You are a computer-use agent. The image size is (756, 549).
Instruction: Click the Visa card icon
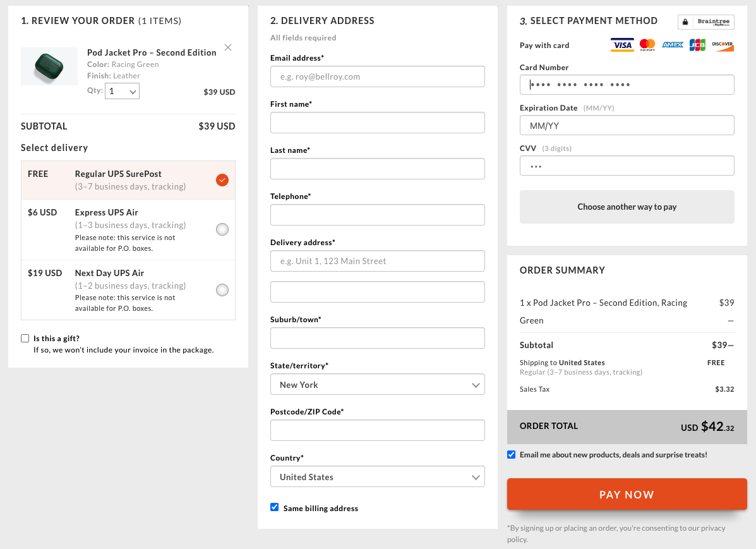(621, 45)
